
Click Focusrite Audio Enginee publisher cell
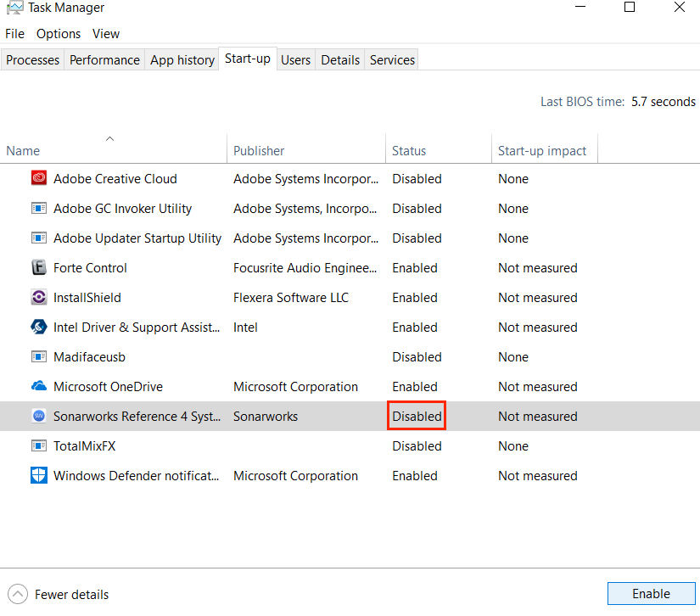305,268
